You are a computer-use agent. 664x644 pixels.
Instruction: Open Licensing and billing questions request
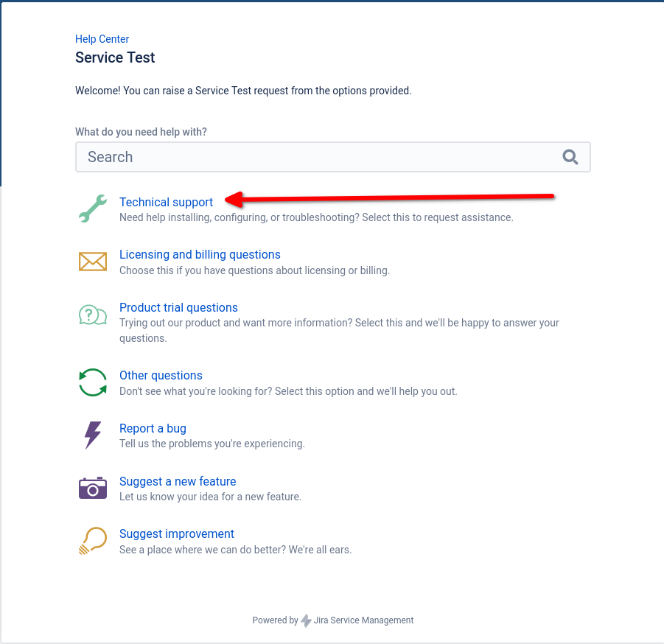click(x=200, y=254)
